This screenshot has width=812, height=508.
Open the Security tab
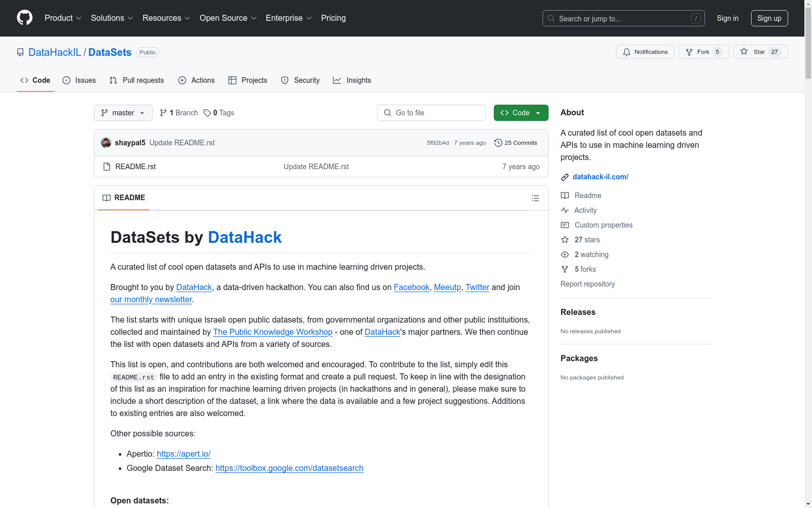tap(300, 80)
